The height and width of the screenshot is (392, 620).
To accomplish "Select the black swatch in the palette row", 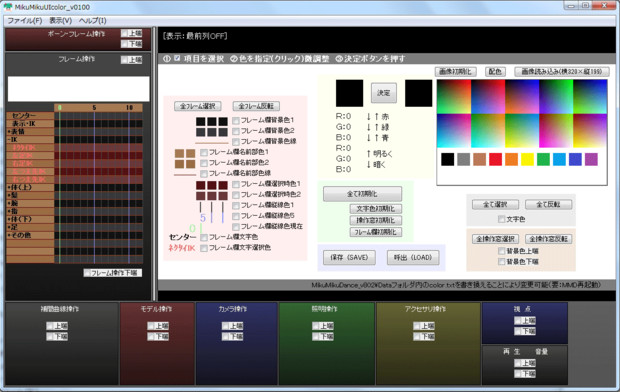I will pos(448,159).
